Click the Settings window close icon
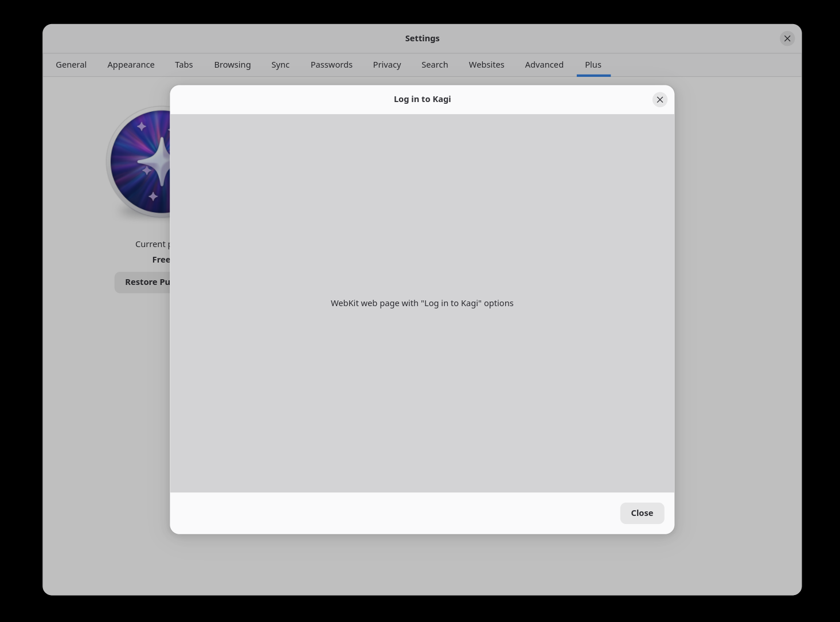Image resolution: width=840 pixels, height=622 pixels. (787, 38)
